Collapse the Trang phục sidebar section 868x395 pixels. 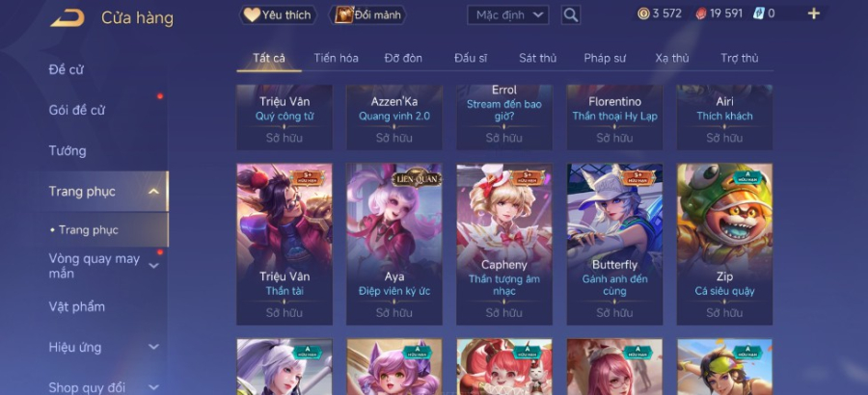tap(154, 192)
